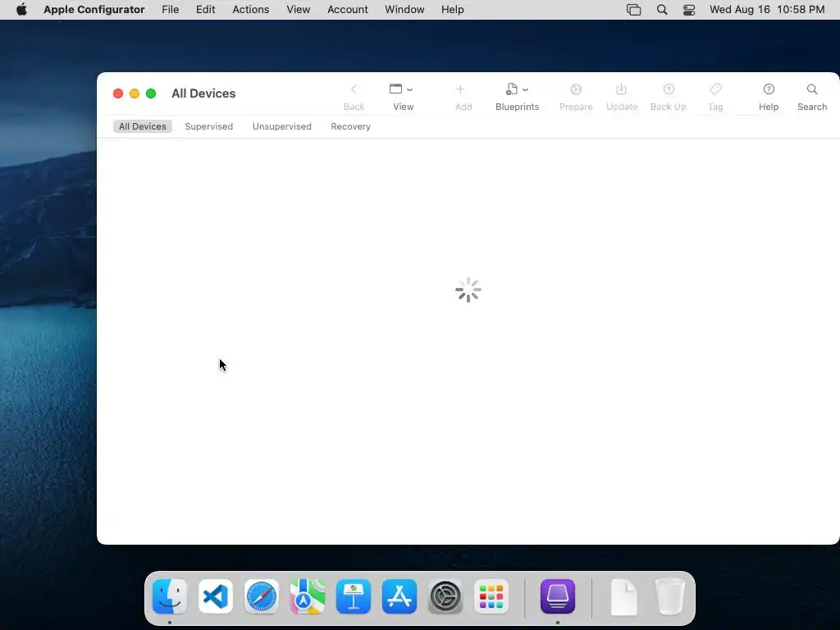Screen dimensions: 840x630
Task: Open System Settings from the Dock
Action: [445, 596]
